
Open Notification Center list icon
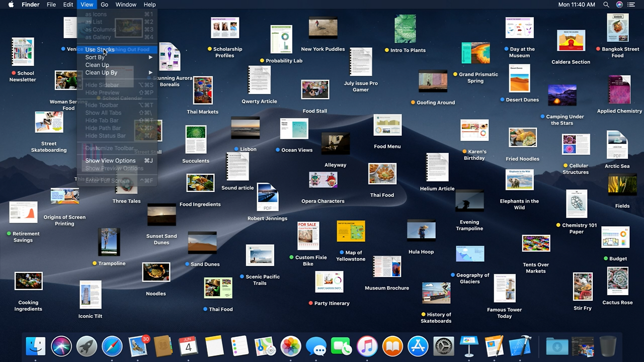click(x=631, y=5)
